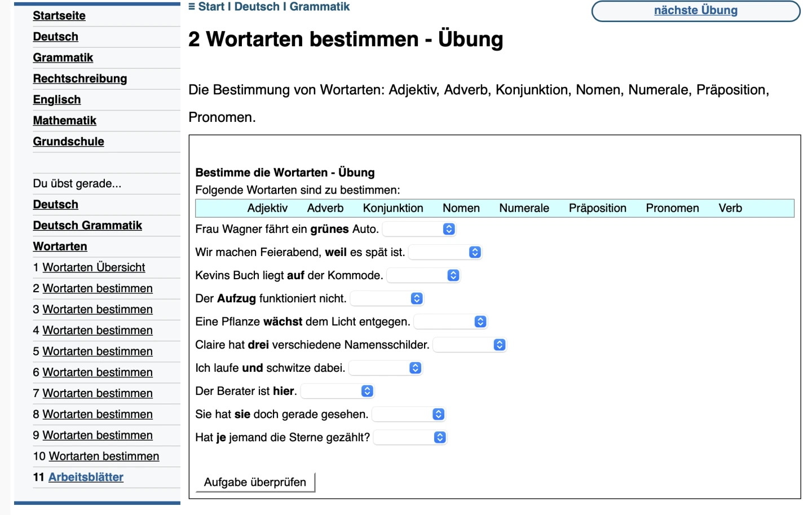Open 'Rechtschreibung' in the sidebar
812x515 pixels.
[x=80, y=78]
